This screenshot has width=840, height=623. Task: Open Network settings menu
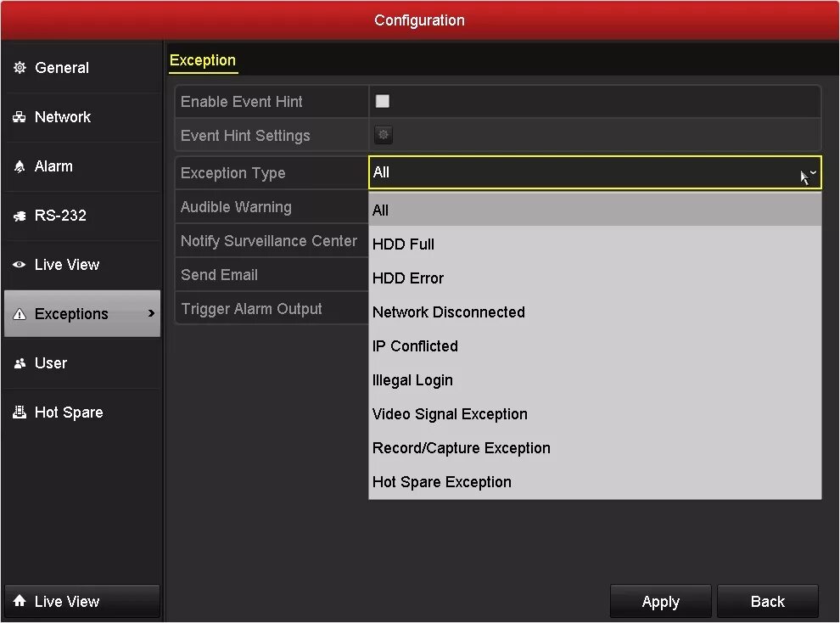click(82, 117)
